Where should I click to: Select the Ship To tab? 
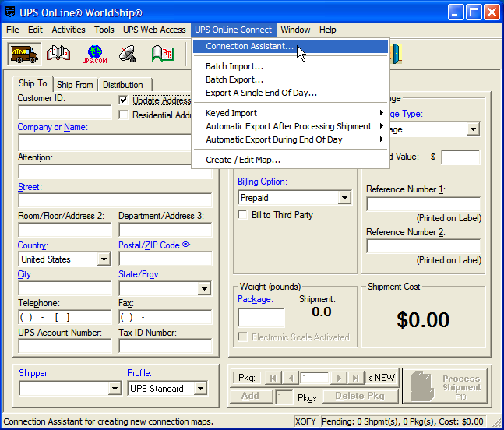tap(33, 83)
